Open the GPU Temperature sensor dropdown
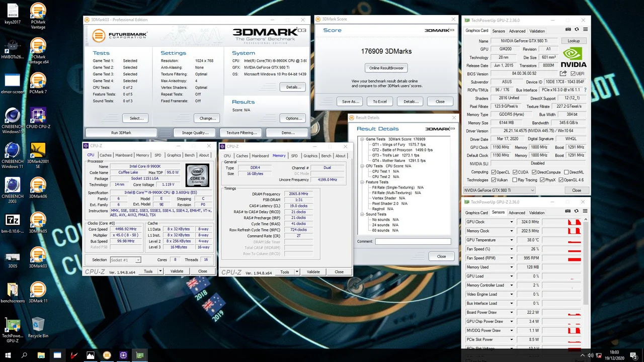The width and height of the screenshot is (644, 362). tap(512, 240)
